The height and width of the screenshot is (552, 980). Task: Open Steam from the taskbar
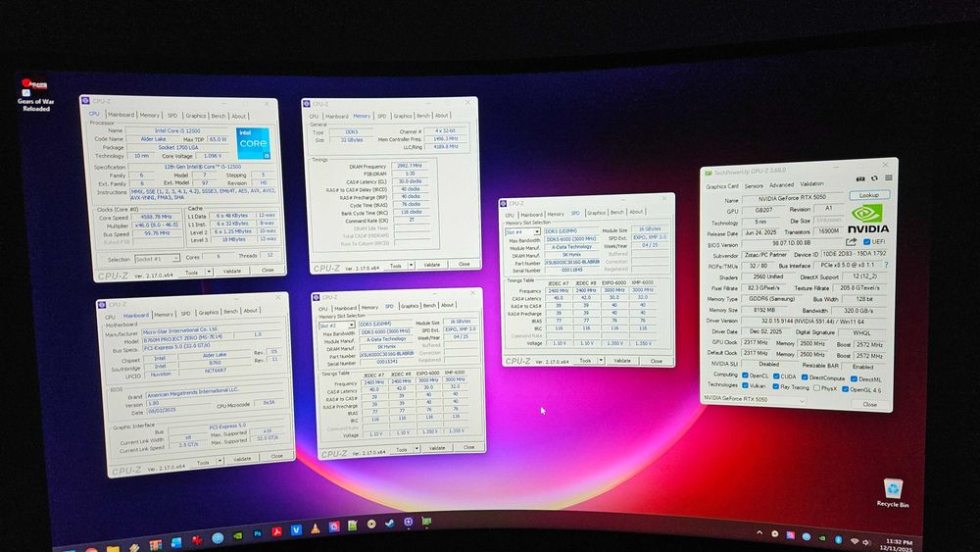[x=390, y=524]
